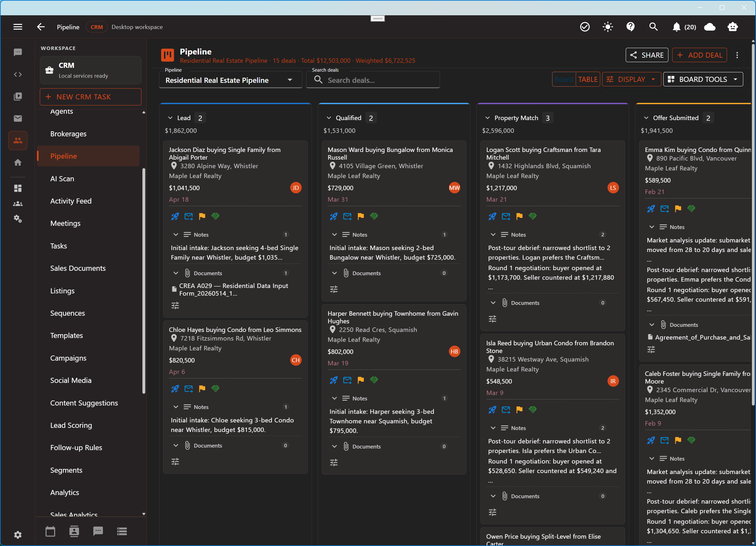This screenshot has width=756, height=546.
Task: Click the checkmark circle icon in top bar
Action: (x=585, y=27)
